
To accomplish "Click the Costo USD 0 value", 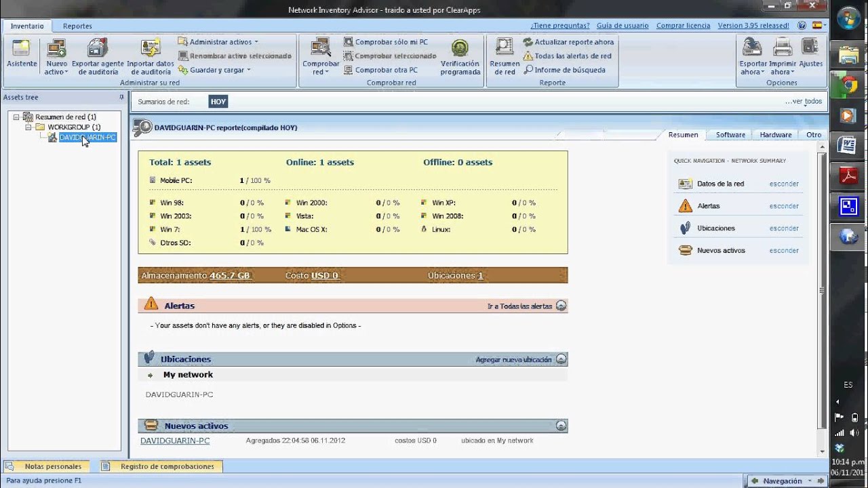I will pos(324,276).
